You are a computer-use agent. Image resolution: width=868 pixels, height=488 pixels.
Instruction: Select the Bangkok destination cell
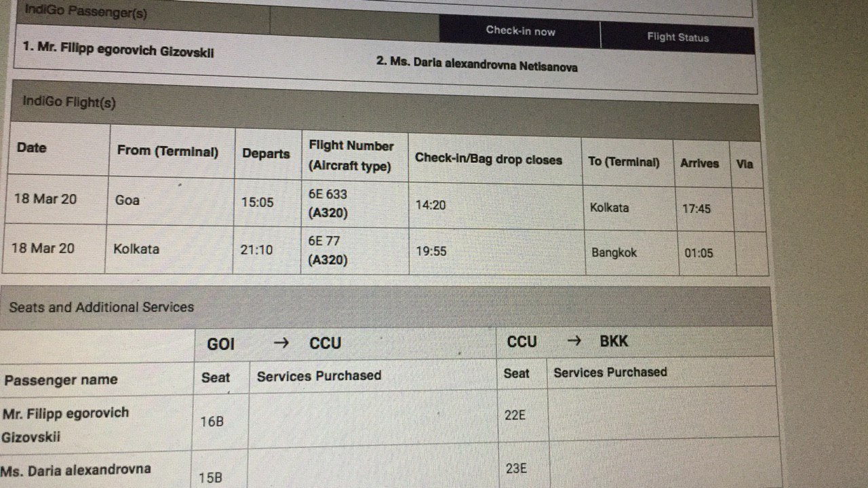(x=631, y=252)
